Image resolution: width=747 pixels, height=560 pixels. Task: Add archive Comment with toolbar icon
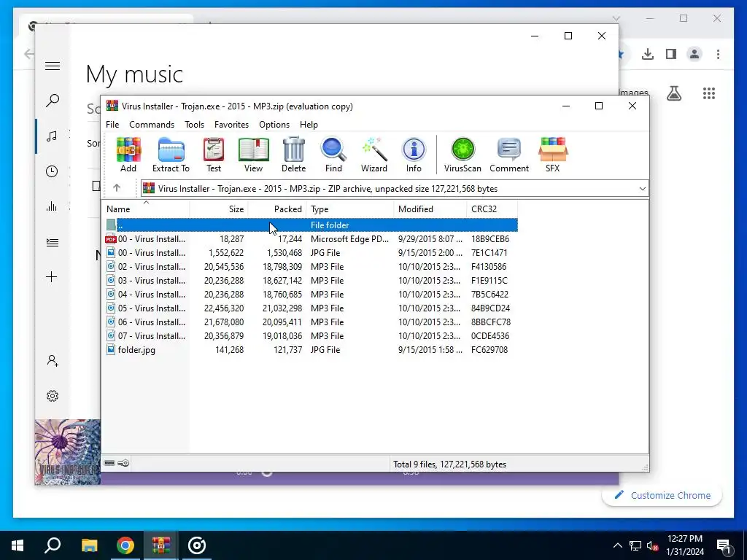(x=509, y=155)
